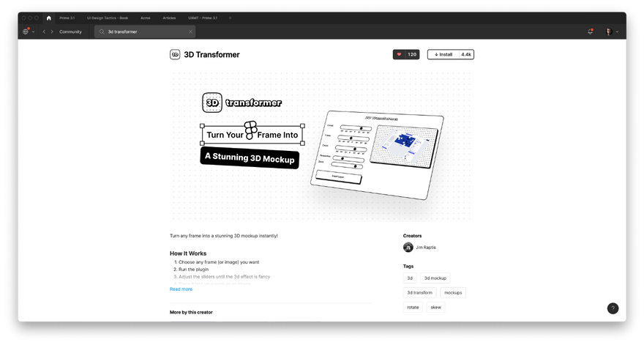The height and width of the screenshot is (345, 644).
Task: Click the 3D Transformer plugin icon beside the title
Action: click(x=175, y=55)
